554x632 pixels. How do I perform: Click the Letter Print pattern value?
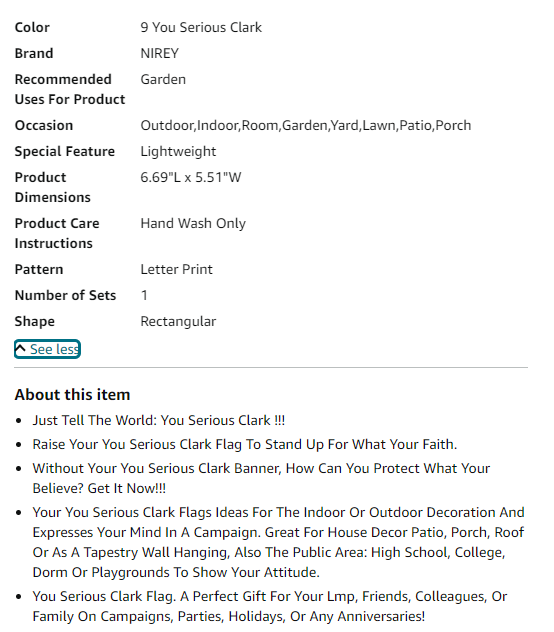[176, 269]
